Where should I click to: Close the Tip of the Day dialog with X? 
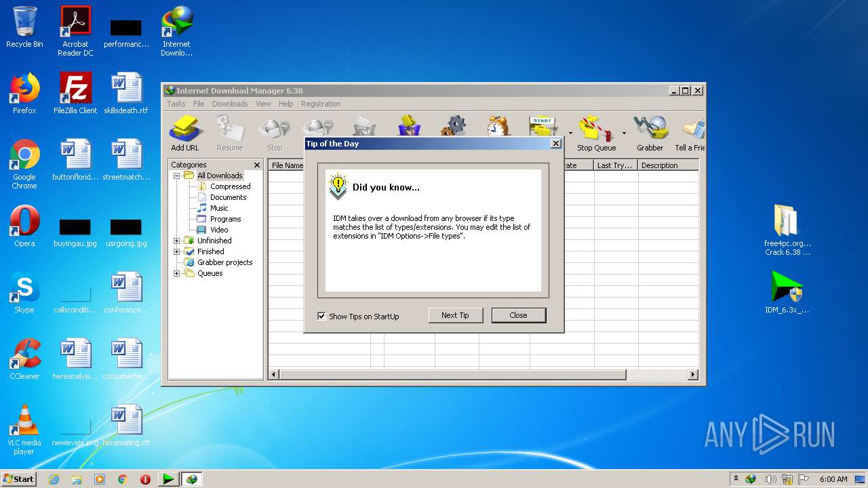click(x=556, y=144)
